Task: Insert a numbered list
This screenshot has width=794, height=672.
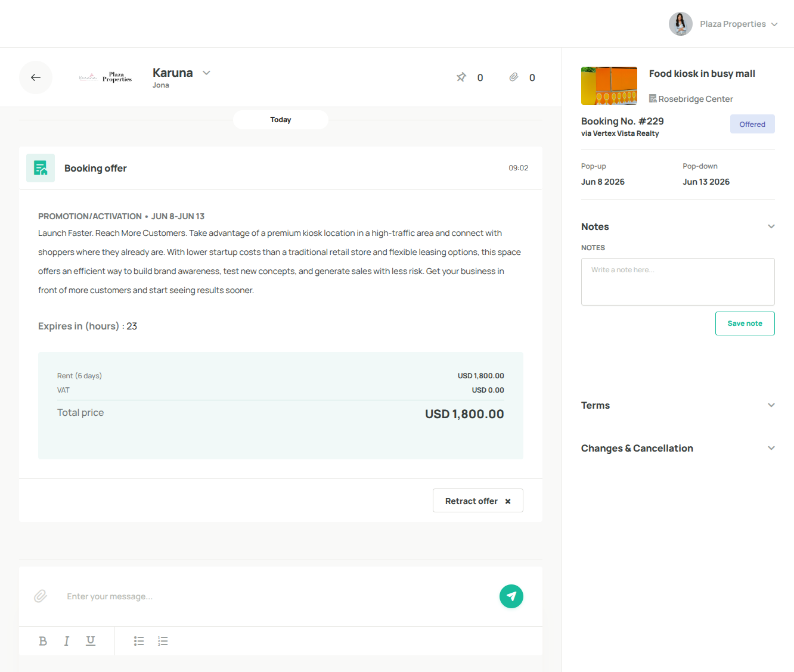Action: [163, 641]
